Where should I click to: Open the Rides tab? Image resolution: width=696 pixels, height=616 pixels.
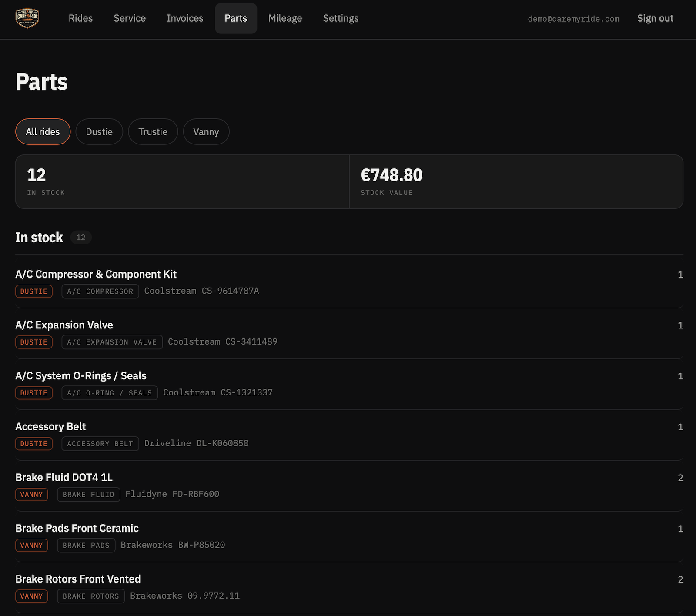[80, 18]
